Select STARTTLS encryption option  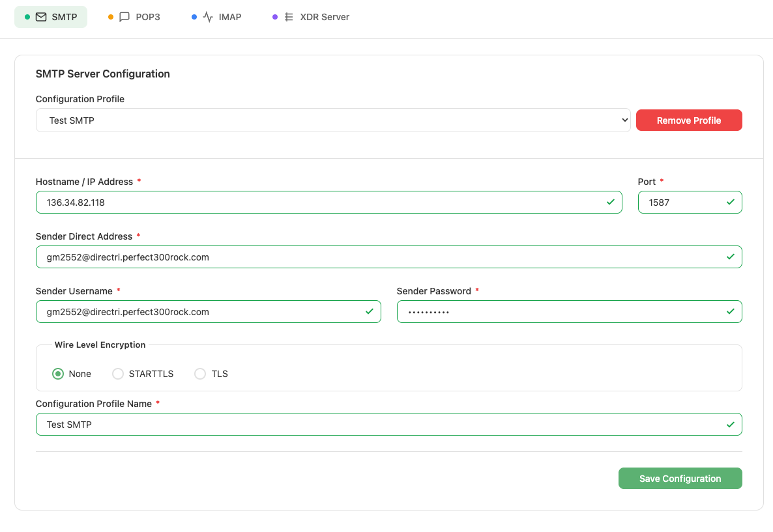pos(118,374)
